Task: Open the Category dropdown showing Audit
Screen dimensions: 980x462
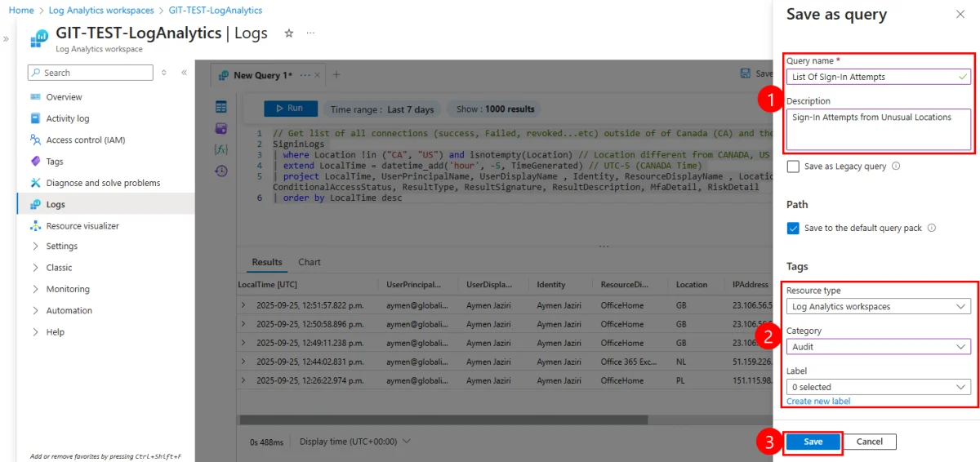Action: 878,347
